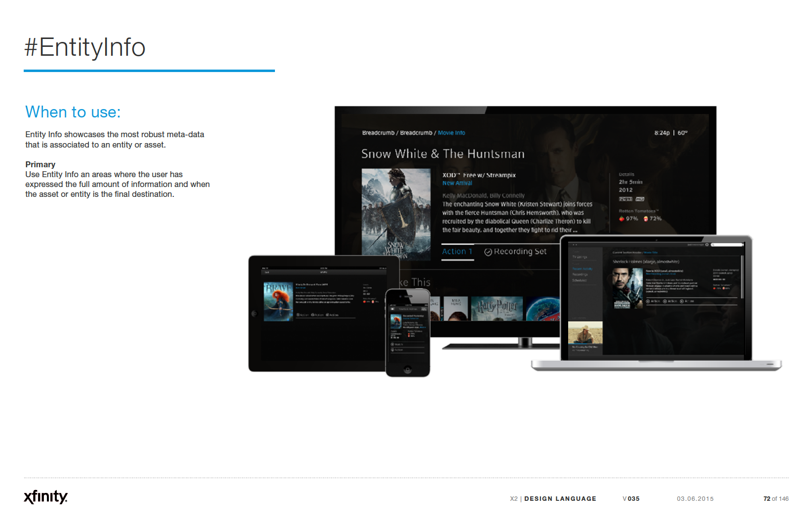812x525 pixels.
Task: Click the laptop's vertical scrollbar
Action: [742, 277]
